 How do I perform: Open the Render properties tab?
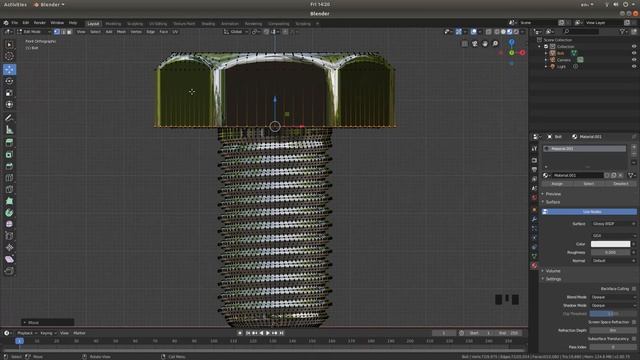click(x=534, y=160)
